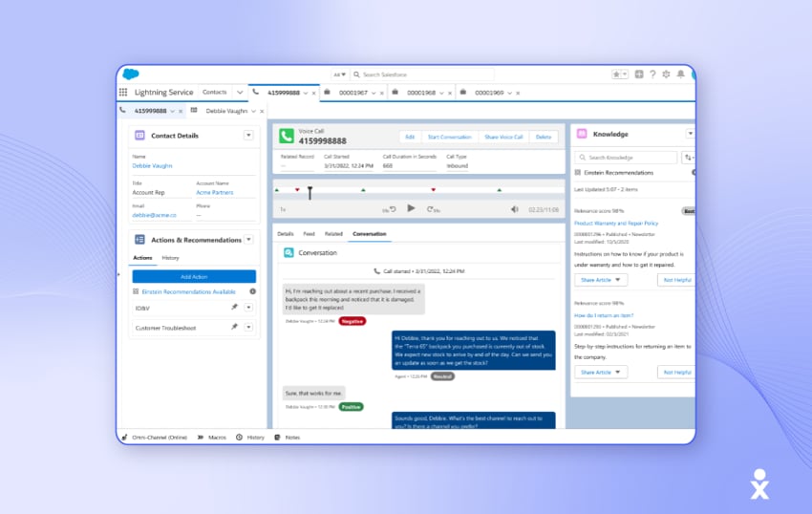This screenshot has height=514, width=812.
Task: Switch to the 00001969 workspace tab
Action: (x=489, y=93)
